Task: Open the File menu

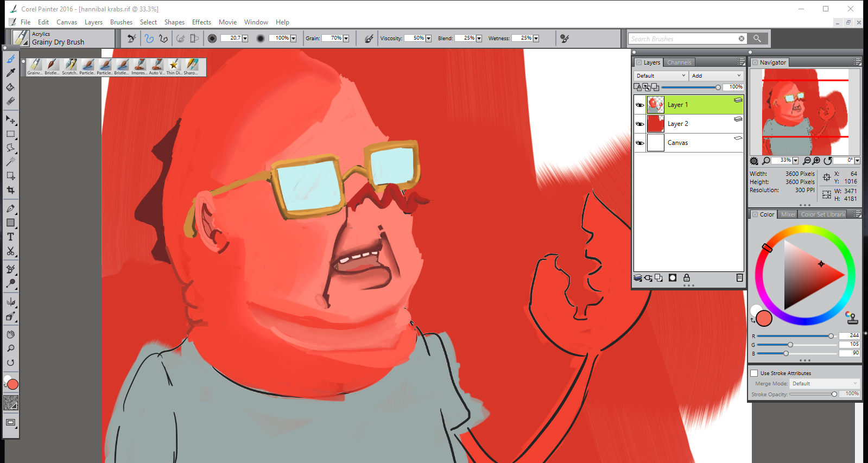Action: click(26, 22)
